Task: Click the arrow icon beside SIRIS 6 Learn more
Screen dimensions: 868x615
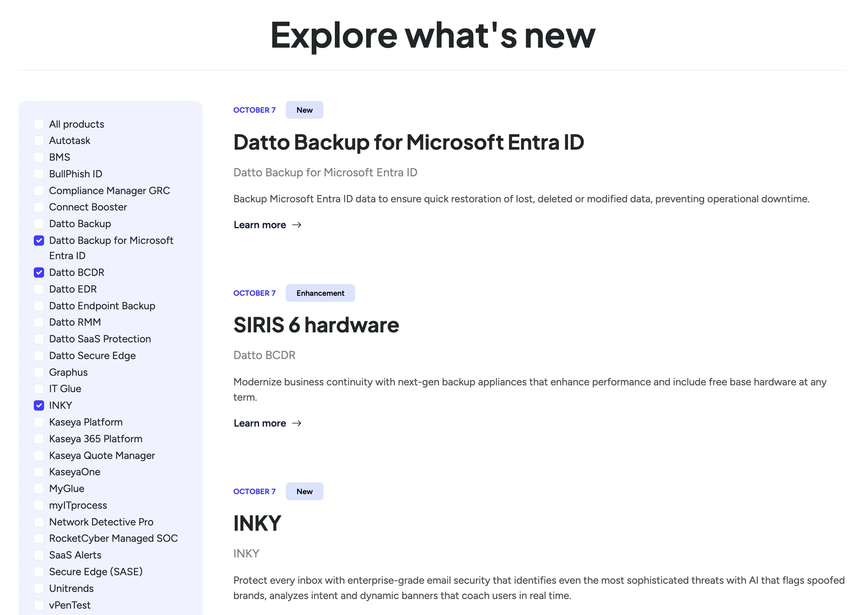Action: [298, 423]
